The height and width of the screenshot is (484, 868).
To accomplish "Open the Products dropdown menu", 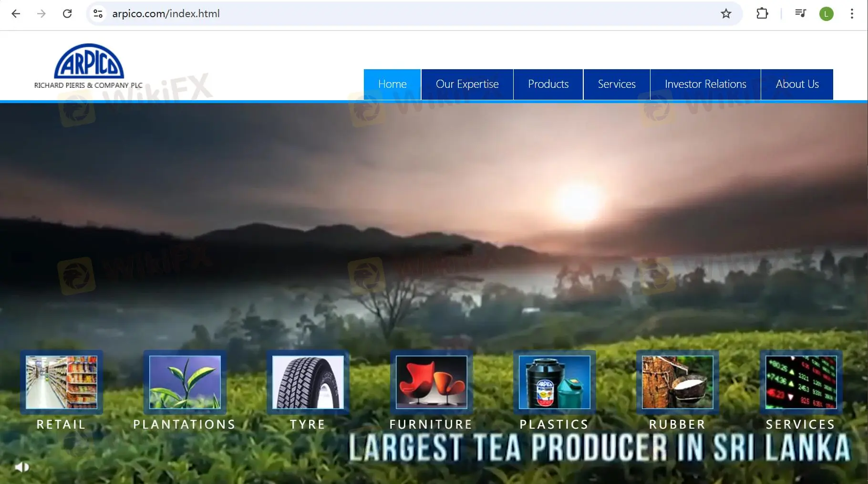I will point(548,84).
